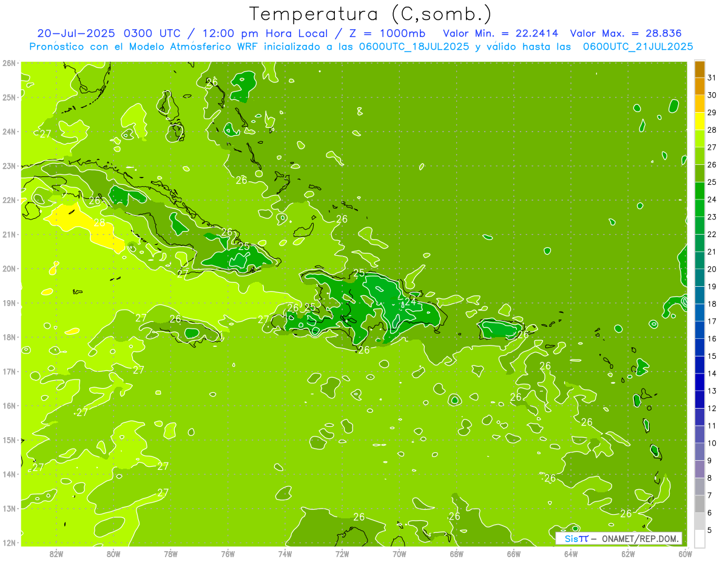Click the '15N' latitude axis label
This screenshot has height=562, width=728.
9,440
